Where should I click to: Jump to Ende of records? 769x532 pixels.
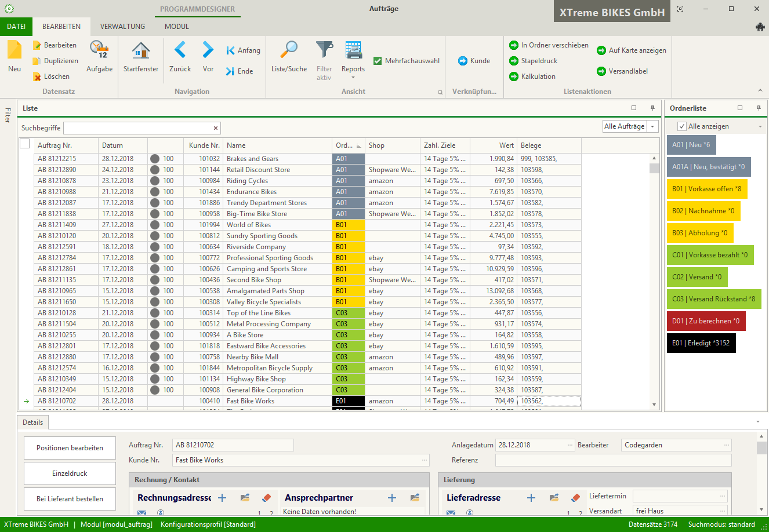tap(240, 71)
